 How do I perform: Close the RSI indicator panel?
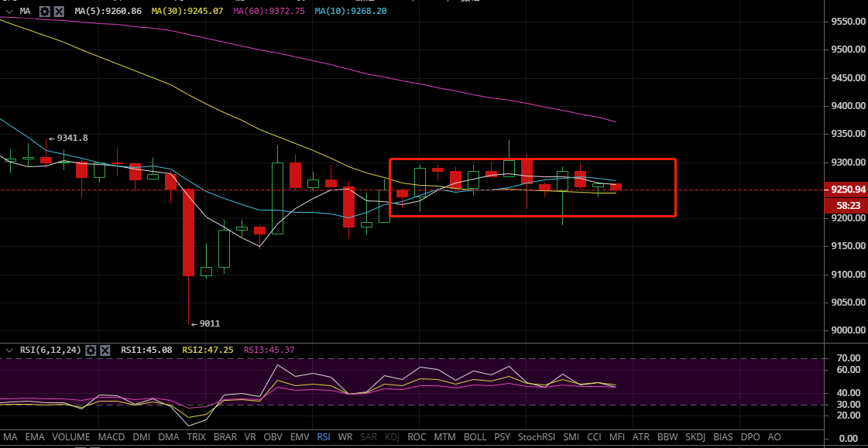105,351
